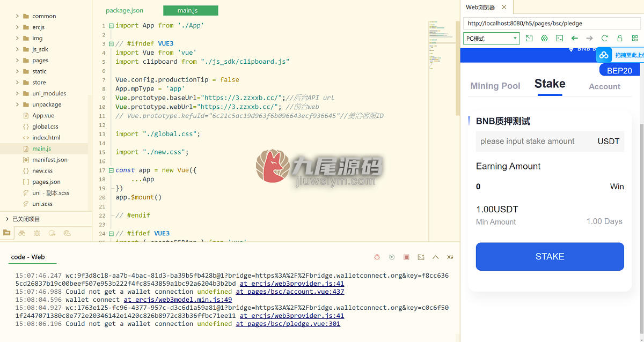Expand the img folder
The image size is (644, 342).
pos(17,38)
